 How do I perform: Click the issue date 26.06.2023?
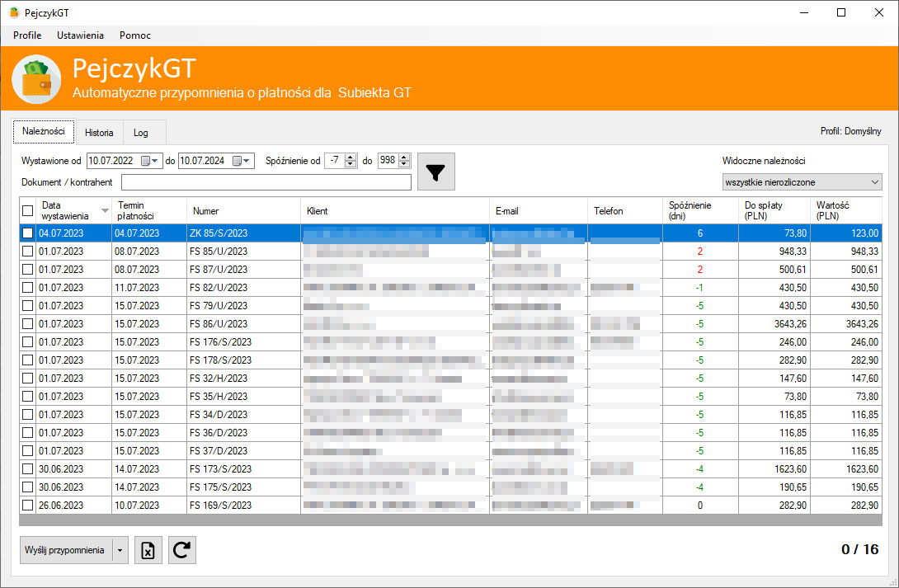61,506
